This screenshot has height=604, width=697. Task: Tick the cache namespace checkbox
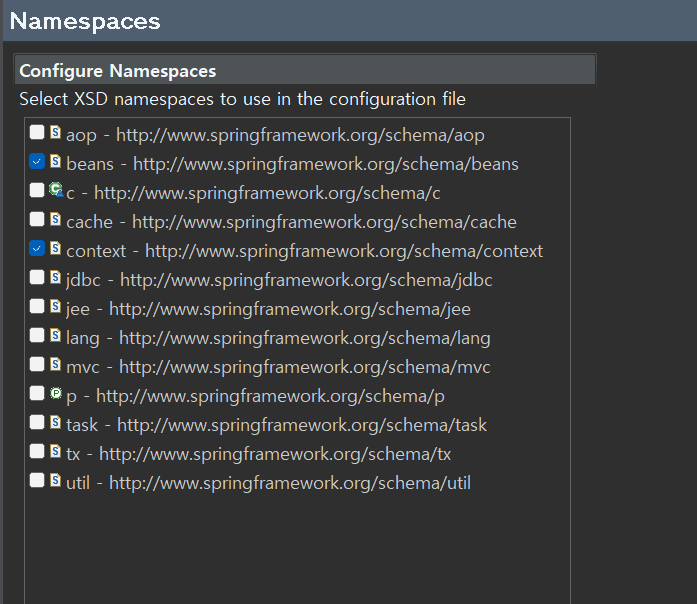pyautogui.click(x=37, y=219)
